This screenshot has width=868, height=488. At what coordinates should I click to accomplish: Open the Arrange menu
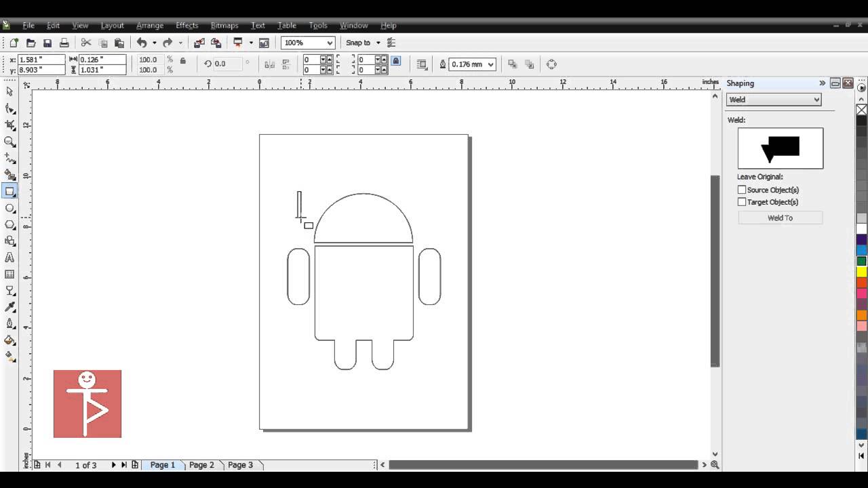click(150, 25)
